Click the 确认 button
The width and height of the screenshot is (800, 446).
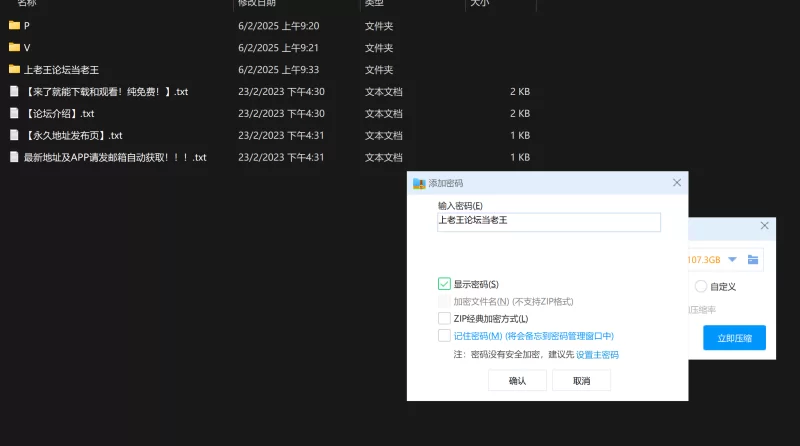tap(517, 381)
